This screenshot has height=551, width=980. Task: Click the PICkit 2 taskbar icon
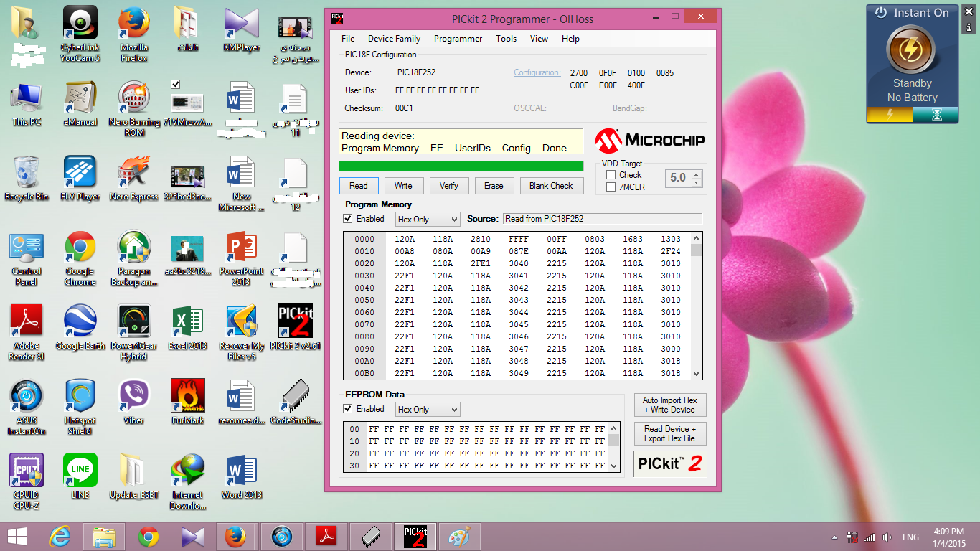(415, 537)
